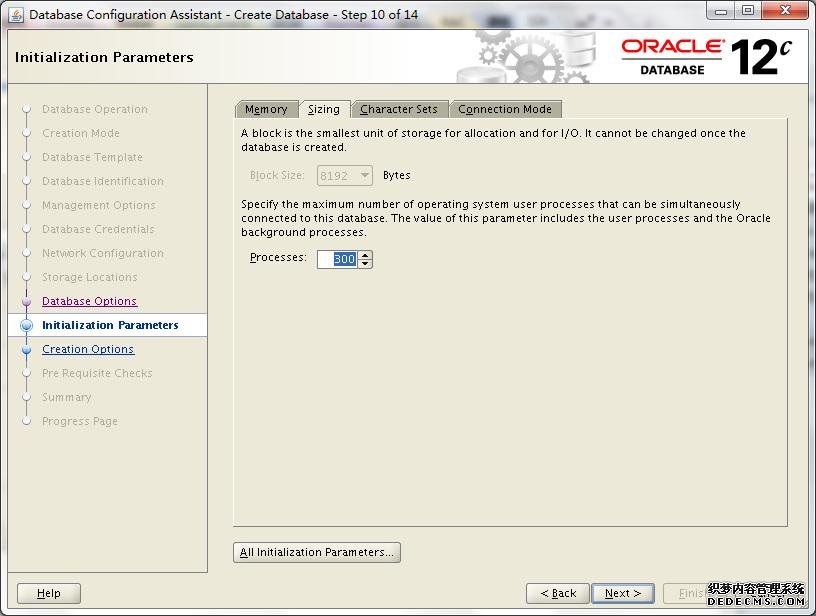Click the Java icon in the title bar

click(x=16, y=15)
